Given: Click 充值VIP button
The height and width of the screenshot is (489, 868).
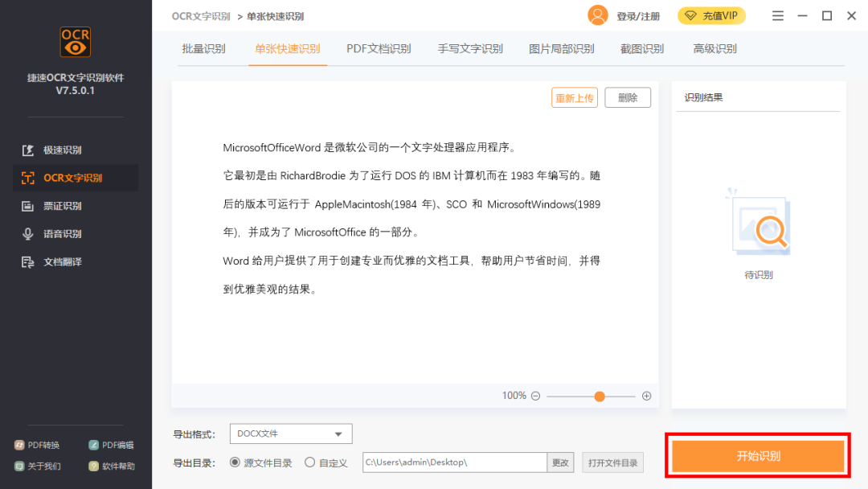Looking at the screenshot, I should pos(711,16).
